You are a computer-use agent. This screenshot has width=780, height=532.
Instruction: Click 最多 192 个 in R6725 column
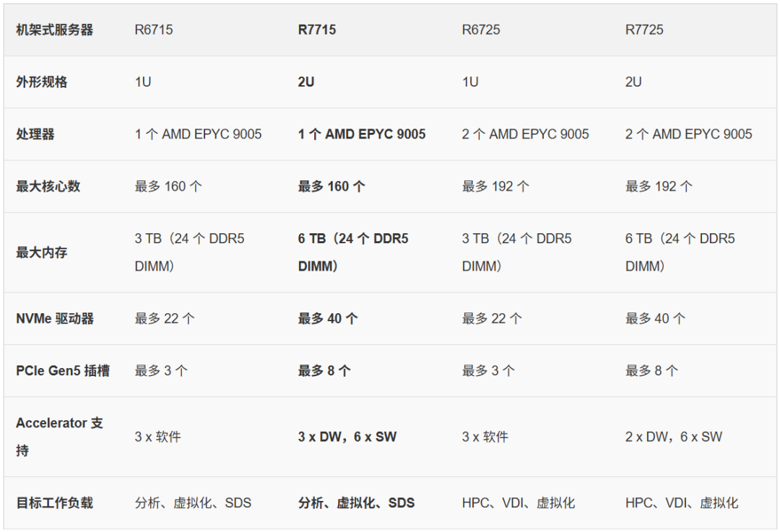495,186
